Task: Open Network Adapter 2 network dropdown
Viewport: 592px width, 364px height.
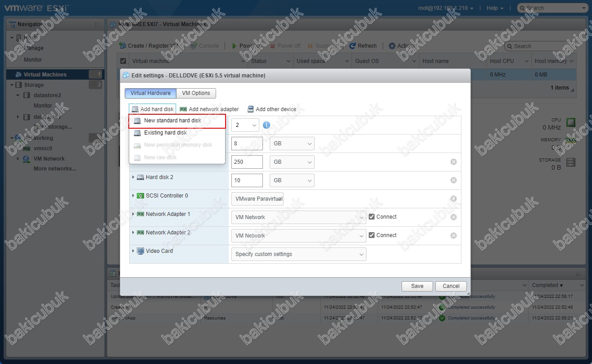Action: pos(299,236)
